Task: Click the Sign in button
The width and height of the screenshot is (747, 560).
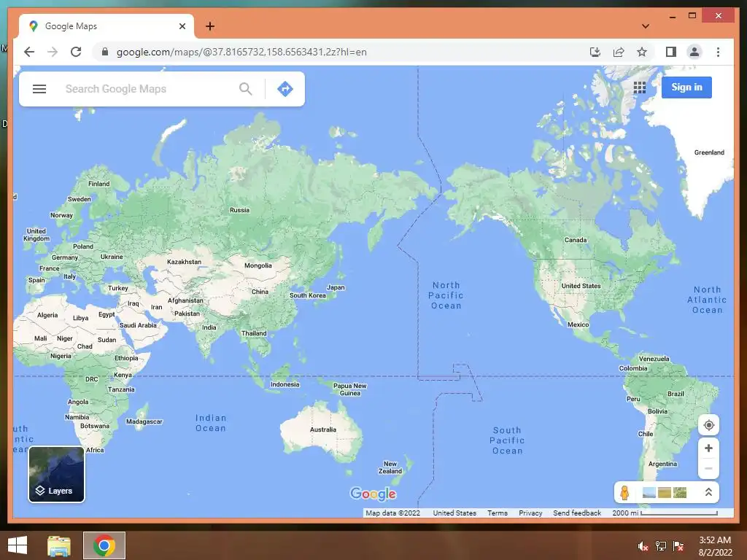Action: [x=686, y=87]
